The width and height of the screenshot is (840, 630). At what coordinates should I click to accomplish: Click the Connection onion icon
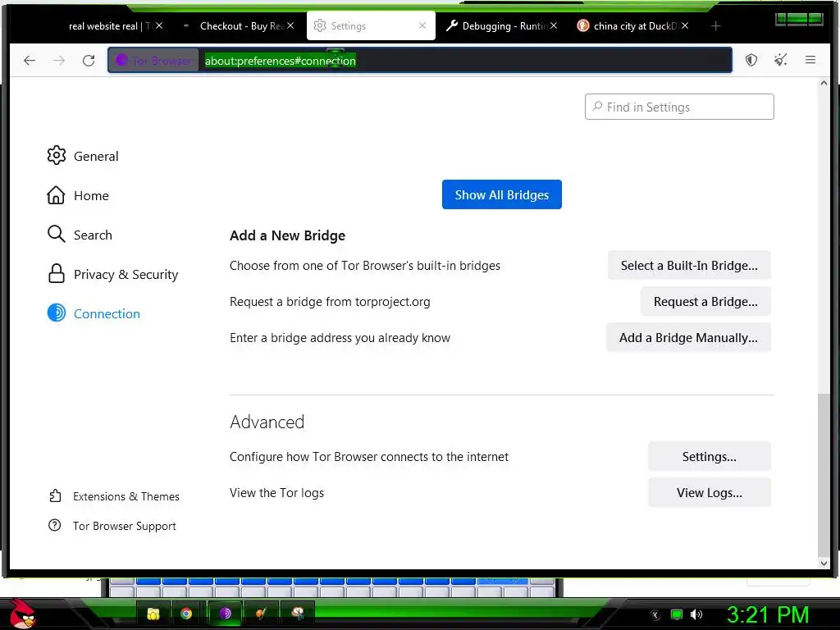(57, 313)
